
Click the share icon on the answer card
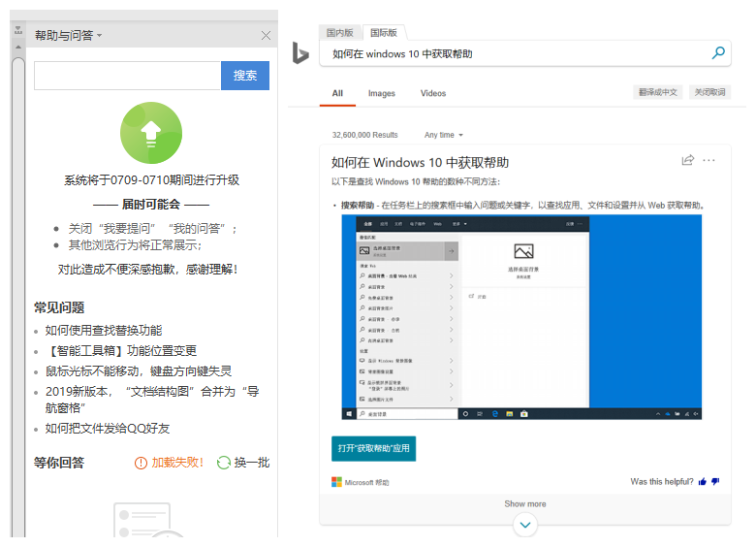click(x=688, y=160)
